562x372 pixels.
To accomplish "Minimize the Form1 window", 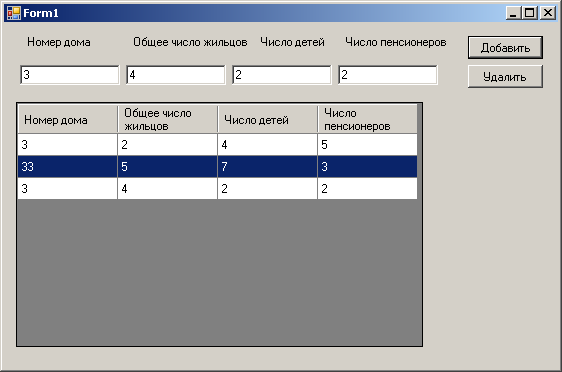I will tap(513, 13).
